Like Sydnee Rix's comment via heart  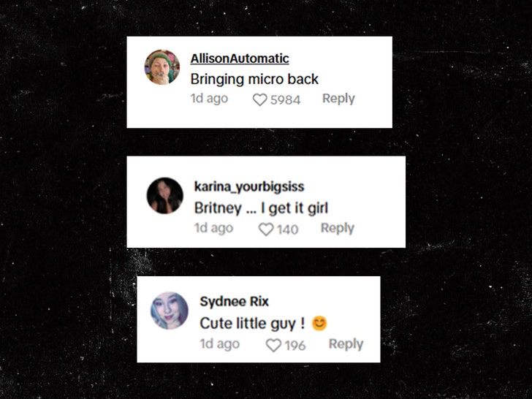pos(273,346)
